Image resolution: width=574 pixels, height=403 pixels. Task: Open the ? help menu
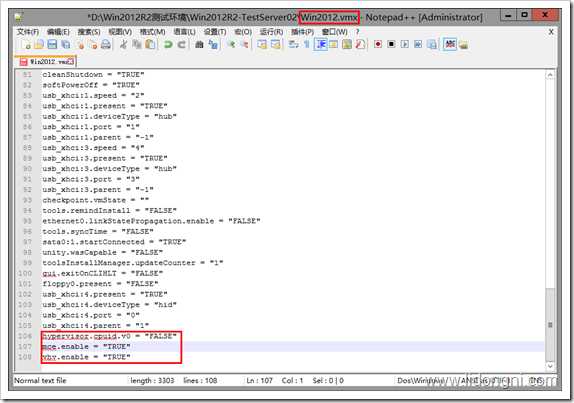pos(357,32)
